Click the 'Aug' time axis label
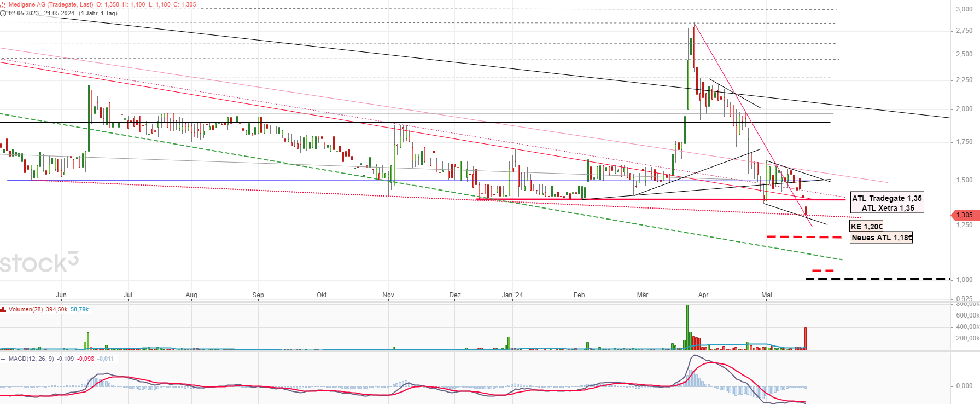 coord(191,295)
